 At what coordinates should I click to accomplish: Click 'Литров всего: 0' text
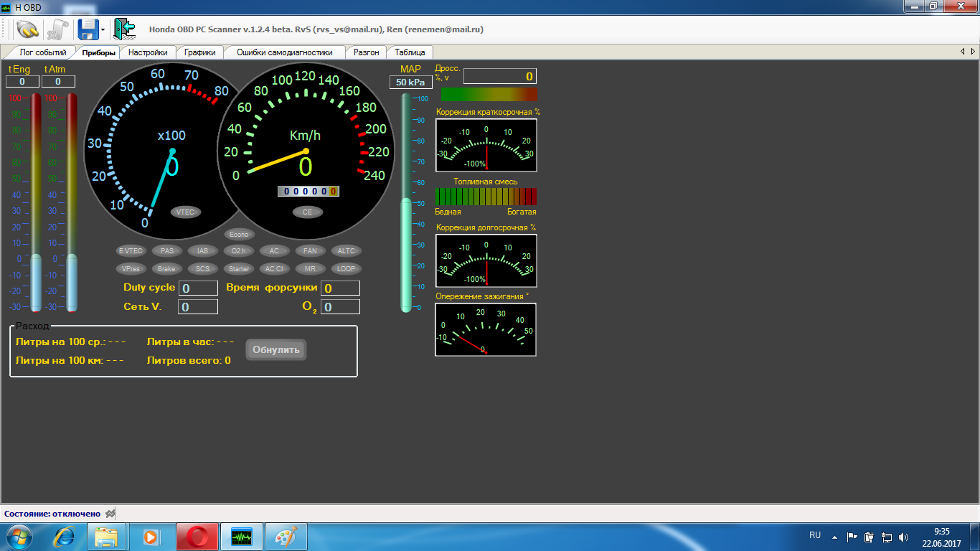pyautogui.click(x=189, y=360)
